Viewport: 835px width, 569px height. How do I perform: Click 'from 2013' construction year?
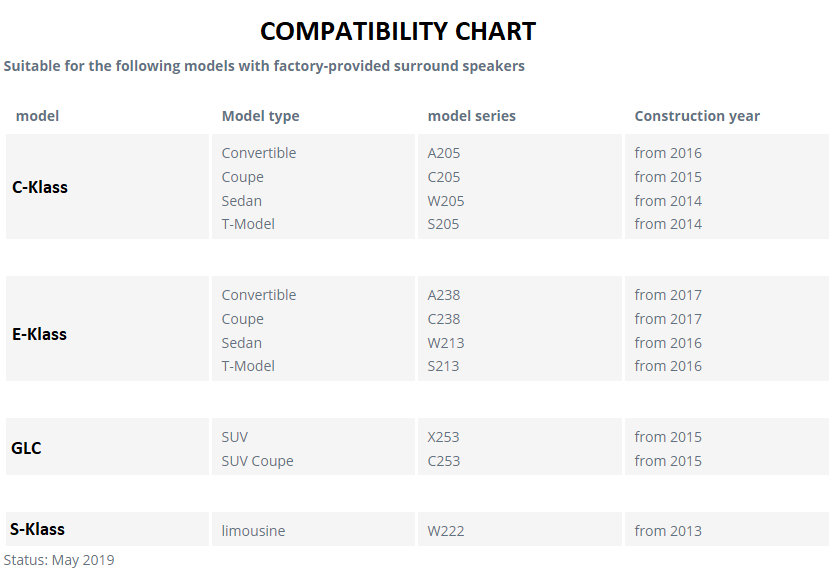point(668,531)
